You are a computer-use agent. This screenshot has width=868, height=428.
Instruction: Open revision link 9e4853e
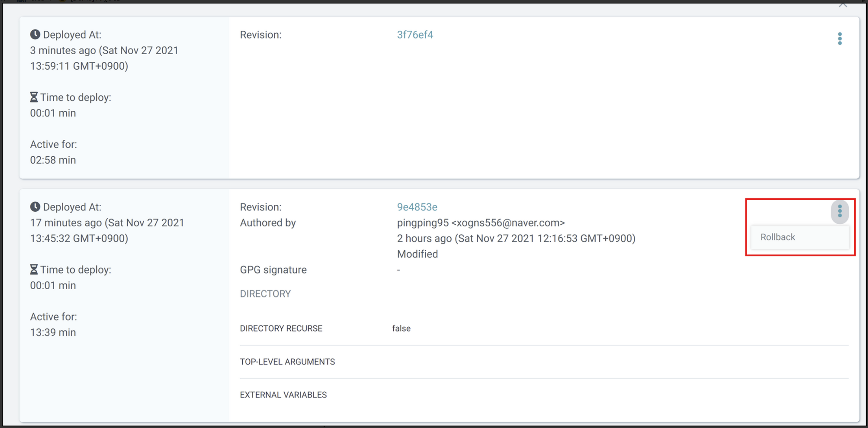[x=417, y=207]
